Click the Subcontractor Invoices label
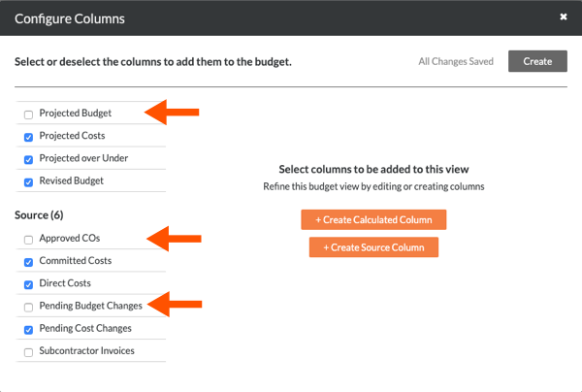The height and width of the screenshot is (392, 582). 87,350
